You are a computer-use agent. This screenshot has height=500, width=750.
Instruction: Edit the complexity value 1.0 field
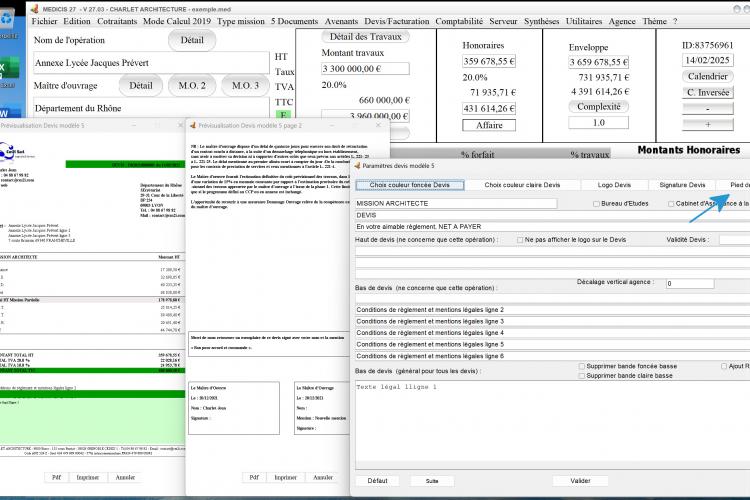coord(598,122)
